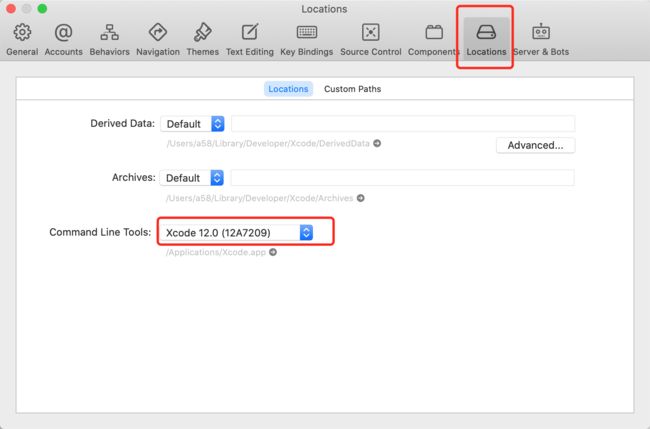Open the Text Editing preferences pane
Image resolution: width=650 pixels, height=429 pixels.
[x=250, y=40]
